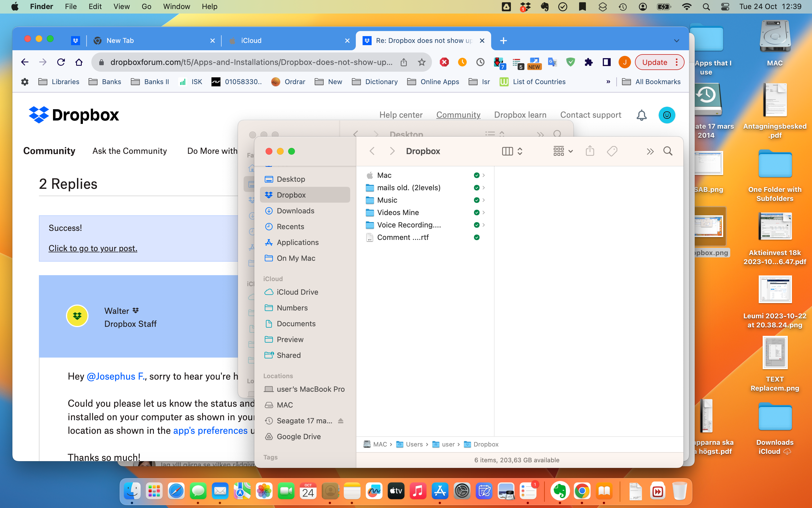Click the Finder search magnifier icon
The width and height of the screenshot is (812, 508).
[668, 151]
